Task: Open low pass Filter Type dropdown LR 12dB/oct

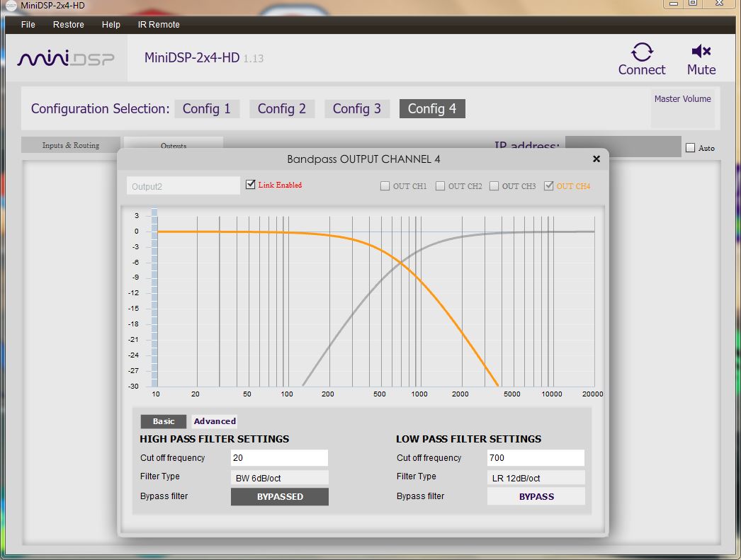Action: click(x=536, y=478)
